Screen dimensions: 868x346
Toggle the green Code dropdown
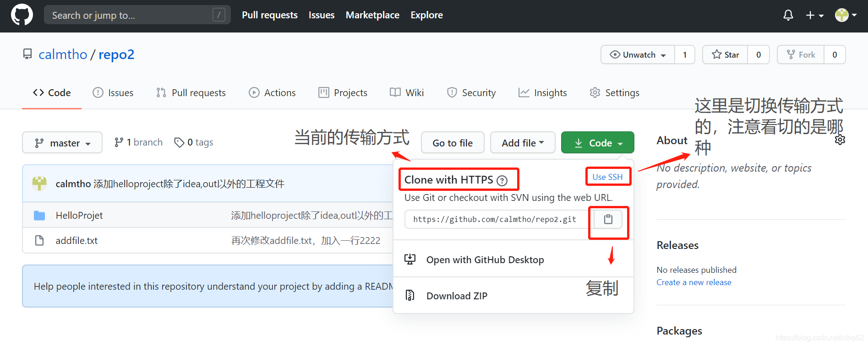(x=598, y=143)
